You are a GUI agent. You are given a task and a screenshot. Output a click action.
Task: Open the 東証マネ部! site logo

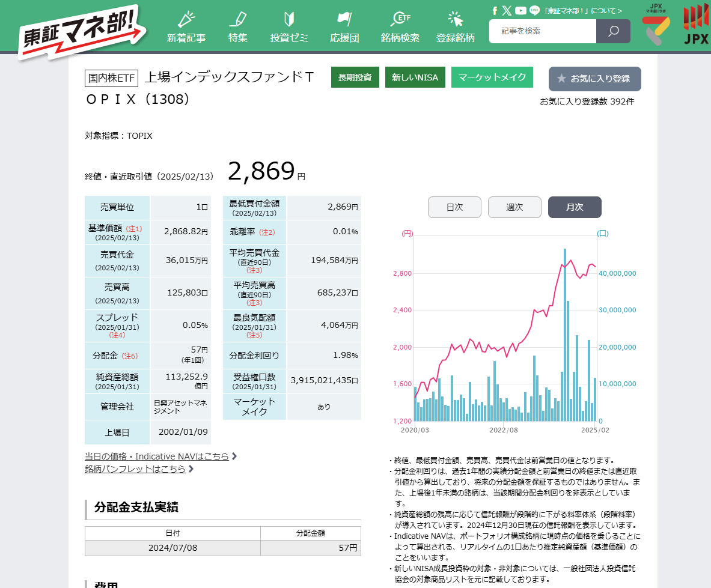tap(82, 32)
